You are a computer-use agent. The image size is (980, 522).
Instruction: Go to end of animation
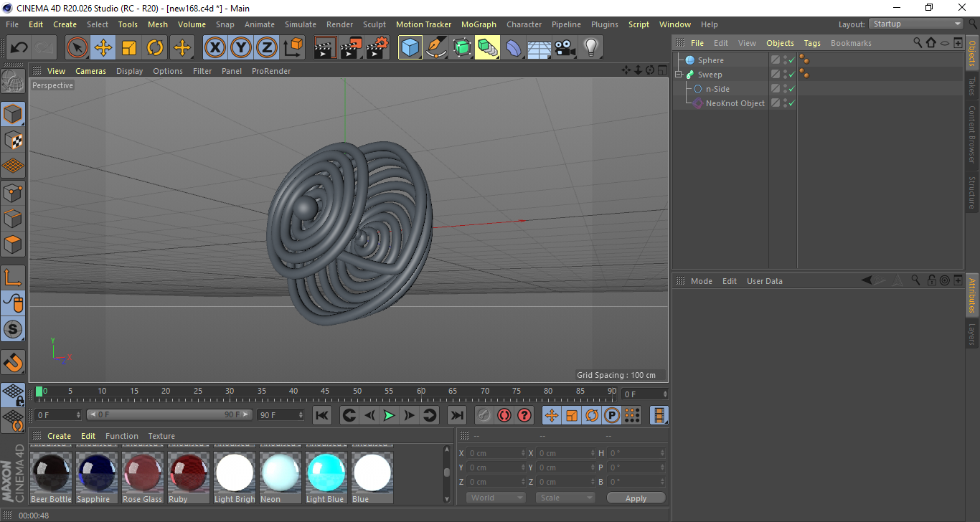coord(456,415)
